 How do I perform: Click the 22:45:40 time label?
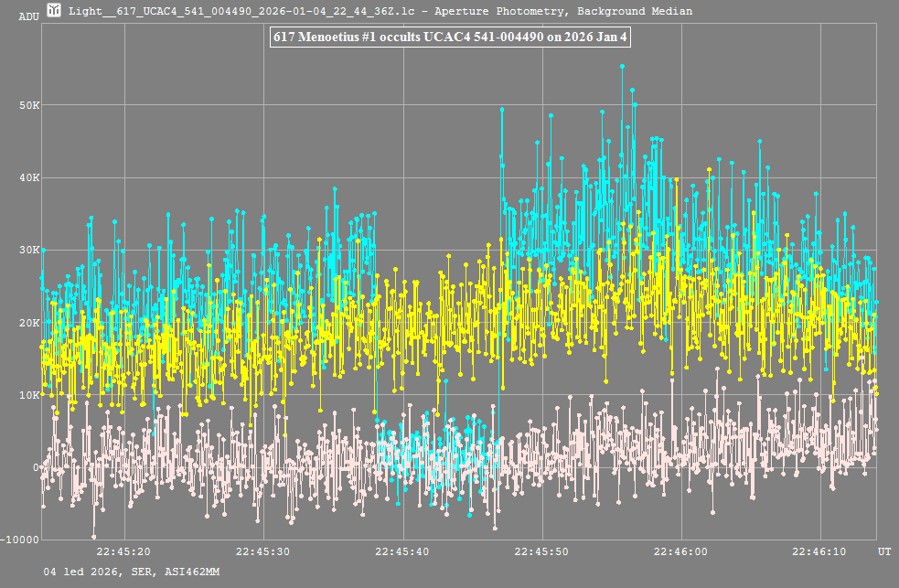(402, 551)
